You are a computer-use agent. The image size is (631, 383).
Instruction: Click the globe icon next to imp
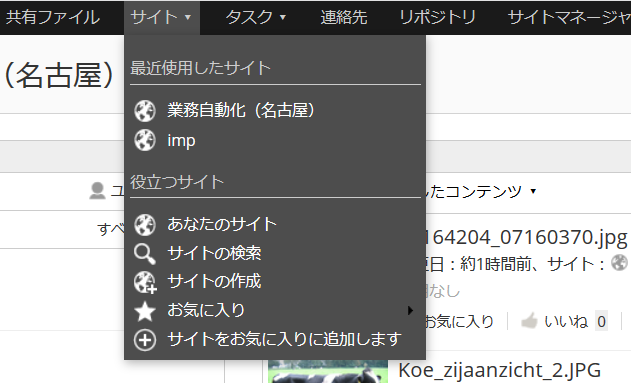(145, 140)
